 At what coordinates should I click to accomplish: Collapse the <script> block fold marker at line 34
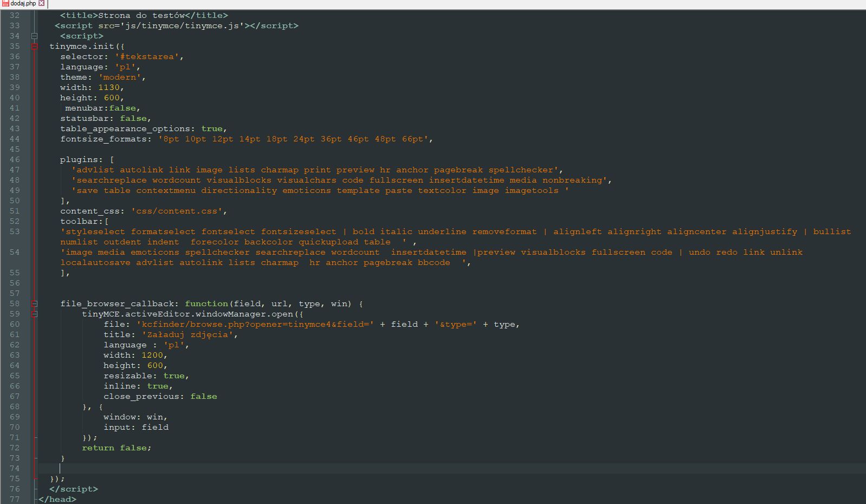click(x=35, y=36)
